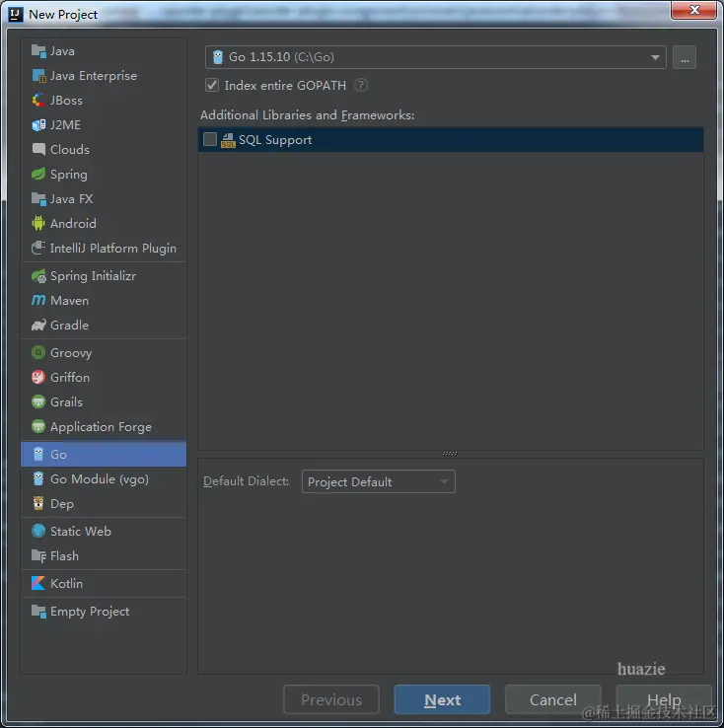Select the Grails icon
724x728 pixels.
(x=38, y=402)
